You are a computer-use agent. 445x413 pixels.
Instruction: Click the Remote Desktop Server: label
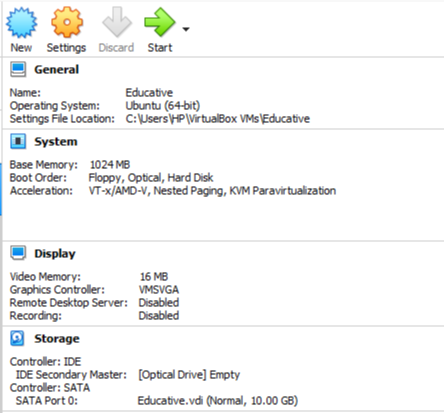click(x=68, y=302)
